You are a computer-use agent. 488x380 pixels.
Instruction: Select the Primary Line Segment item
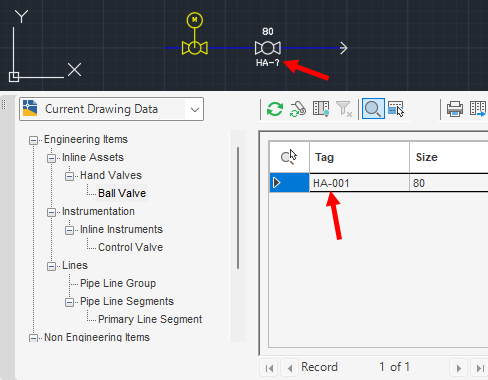[x=150, y=319]
